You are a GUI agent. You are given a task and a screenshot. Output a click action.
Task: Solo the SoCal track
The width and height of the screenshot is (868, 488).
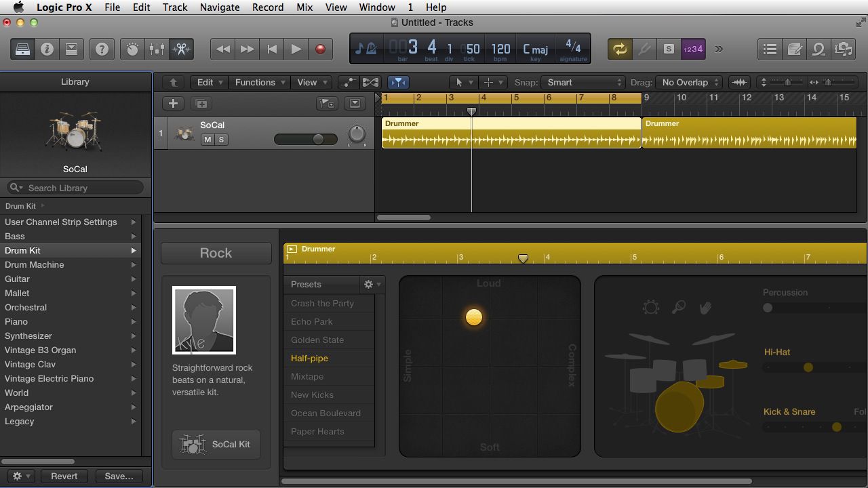coord(220,139)
